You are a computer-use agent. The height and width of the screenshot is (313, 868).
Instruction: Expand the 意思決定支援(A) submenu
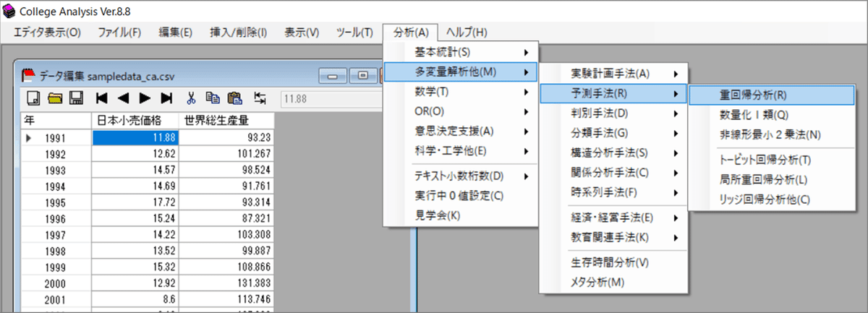(461, 131)
